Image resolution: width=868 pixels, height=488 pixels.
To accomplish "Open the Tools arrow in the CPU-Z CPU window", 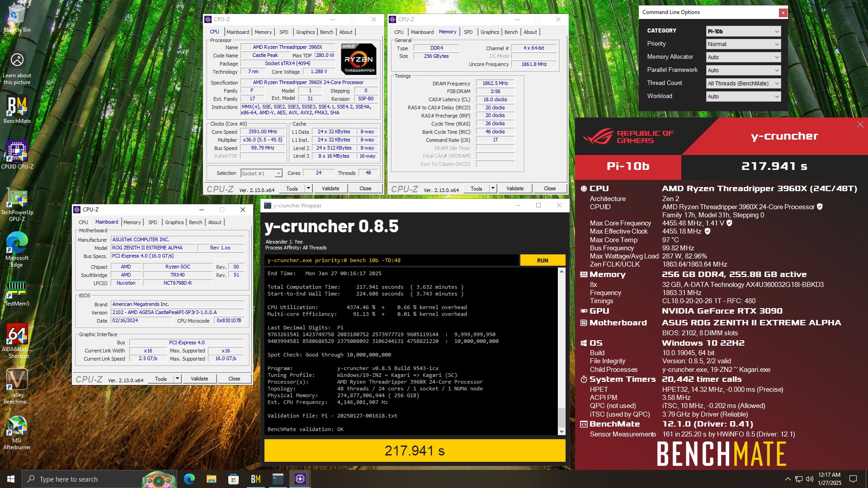I will pyautogui.click(x=308, y=188).
